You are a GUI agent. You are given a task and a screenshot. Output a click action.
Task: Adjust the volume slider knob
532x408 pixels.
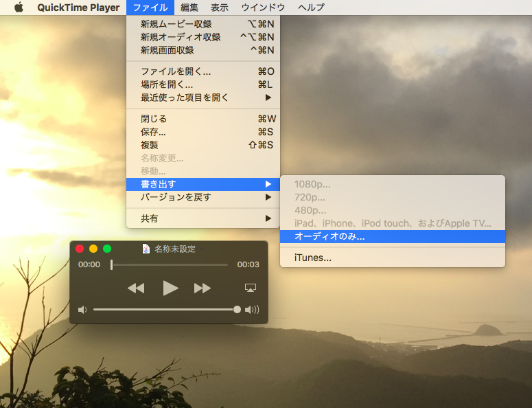click(x=237, y=310)
